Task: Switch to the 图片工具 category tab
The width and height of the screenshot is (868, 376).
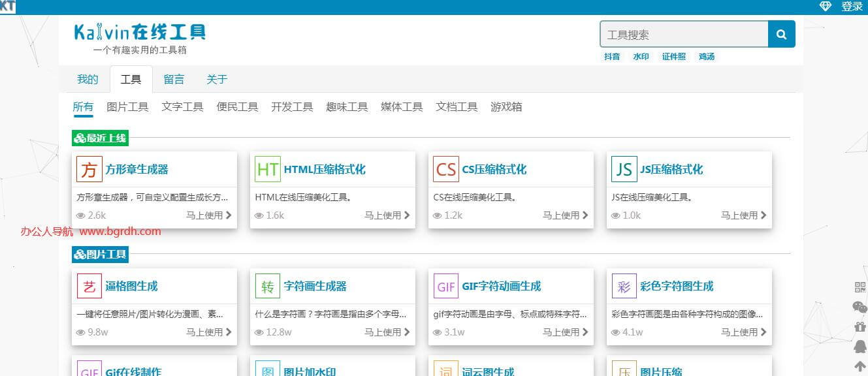Action: (127, 106)
